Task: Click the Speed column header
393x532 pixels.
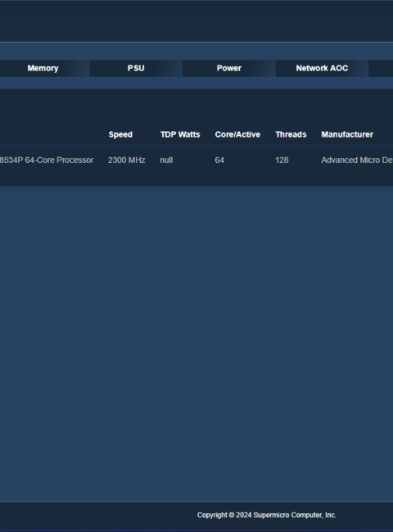Action: (x=120, y=135)
